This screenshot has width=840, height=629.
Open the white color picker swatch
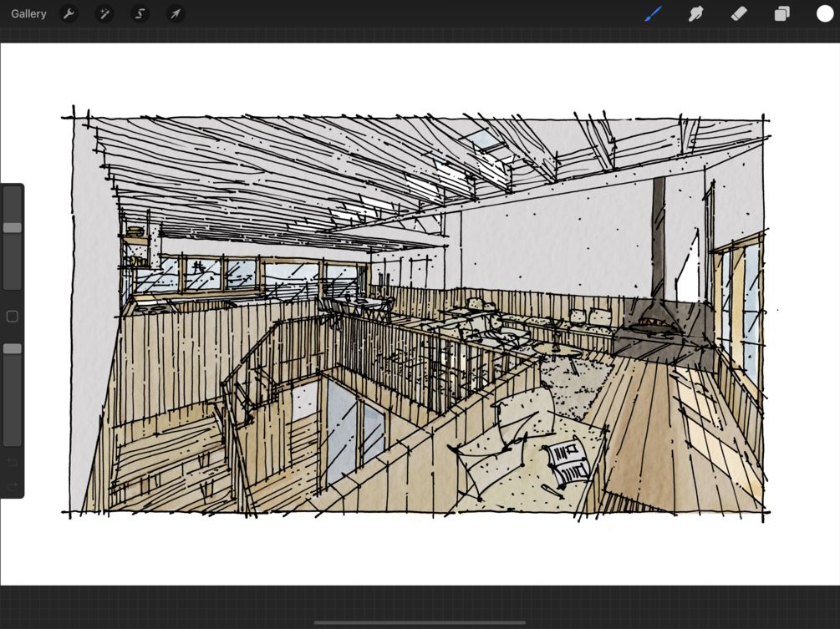click(825, 14)
